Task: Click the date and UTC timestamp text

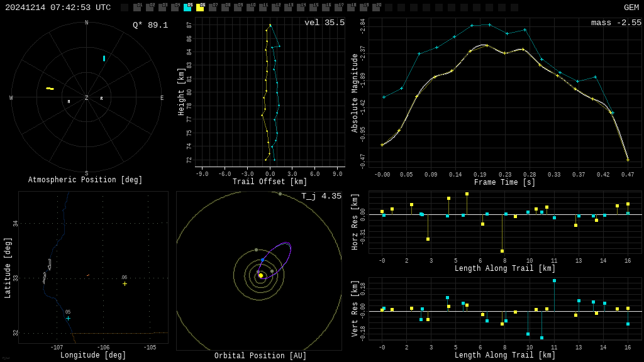Action: pos(58,8)
